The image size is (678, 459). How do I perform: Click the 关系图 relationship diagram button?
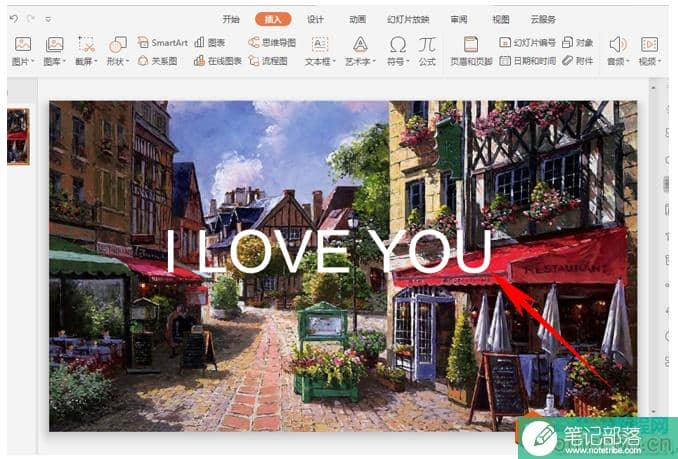(x=158, y=61)
